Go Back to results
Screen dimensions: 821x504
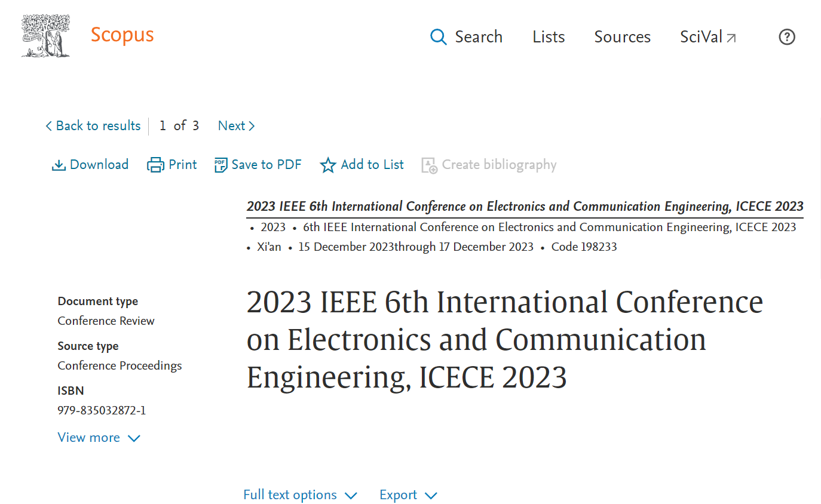coord(93,126)
